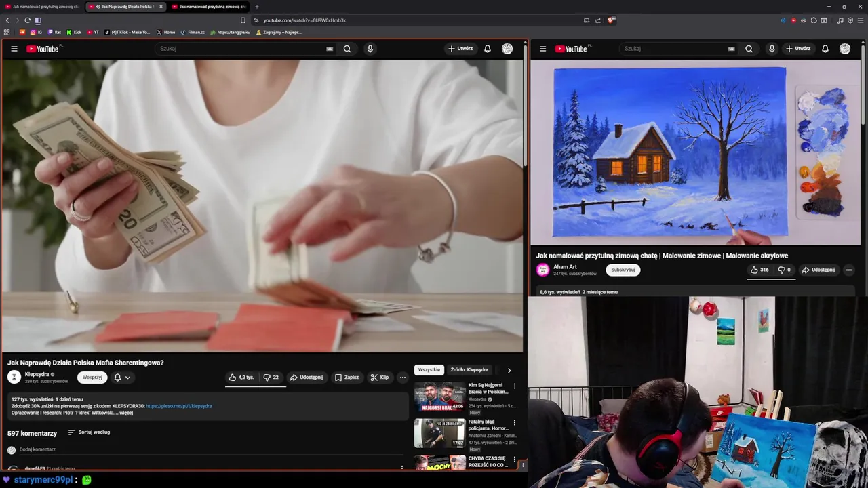Click 'Udostępnij' in right YouTube window
The image size is (868, 488).
[818, 270]
